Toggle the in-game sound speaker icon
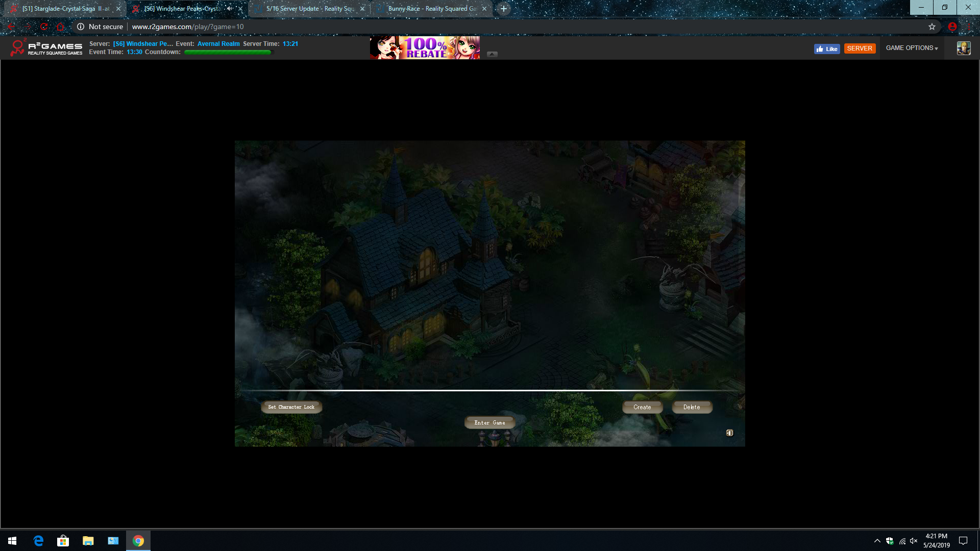Screen dimensions: 980x551 coord(730,433)
